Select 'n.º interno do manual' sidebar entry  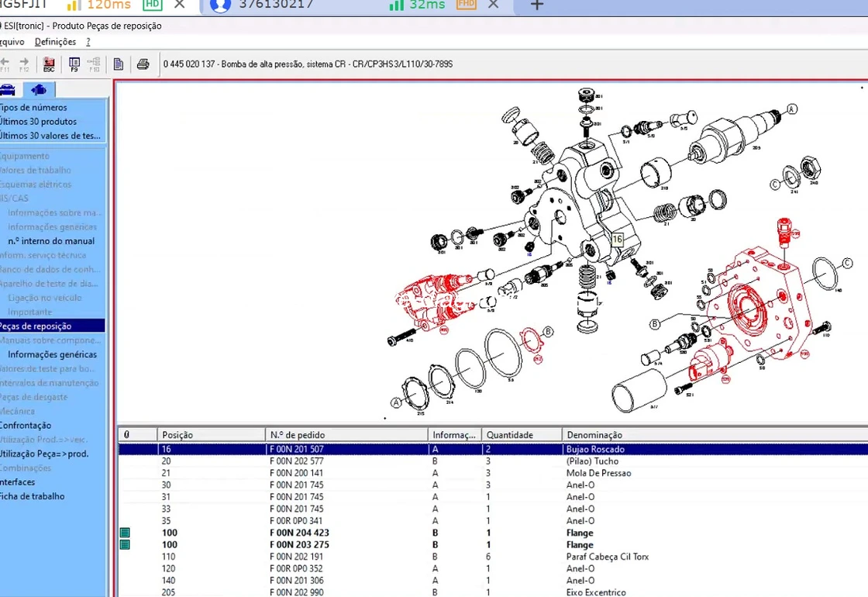click(x=51, y=241)
